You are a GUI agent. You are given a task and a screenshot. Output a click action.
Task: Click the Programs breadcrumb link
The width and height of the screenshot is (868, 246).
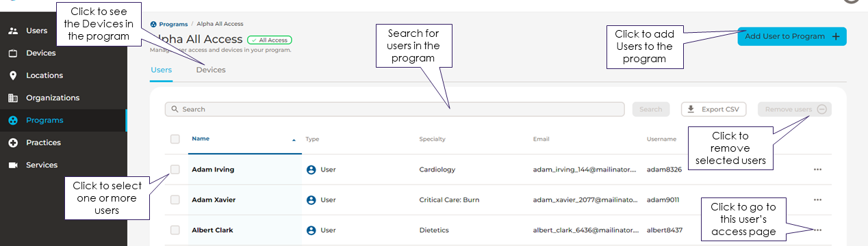point(173,24)
